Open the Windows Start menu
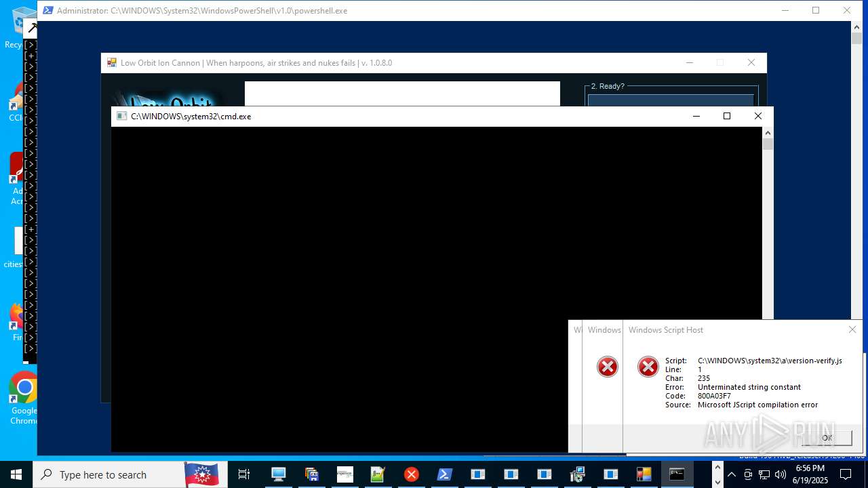 pos(16,474)
